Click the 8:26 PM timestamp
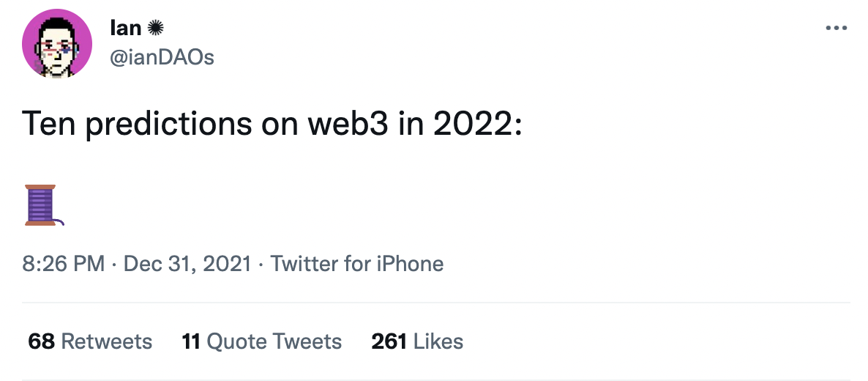 click(64, 264)
